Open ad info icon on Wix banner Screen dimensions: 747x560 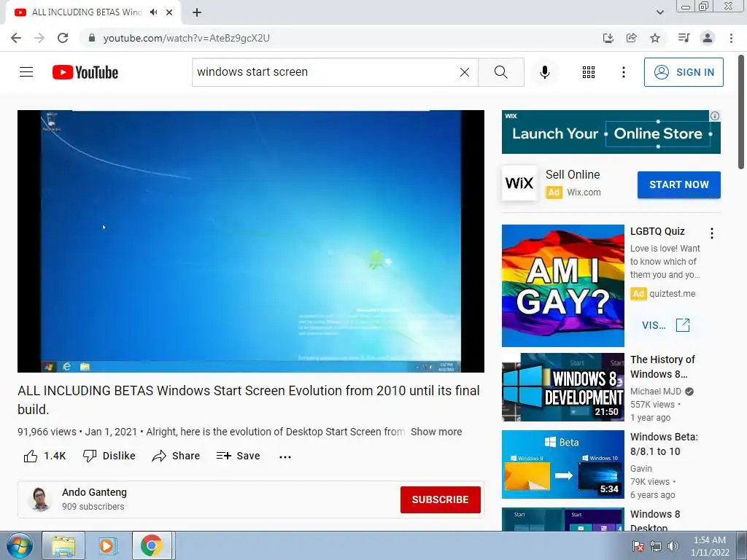tap(715, 116)
